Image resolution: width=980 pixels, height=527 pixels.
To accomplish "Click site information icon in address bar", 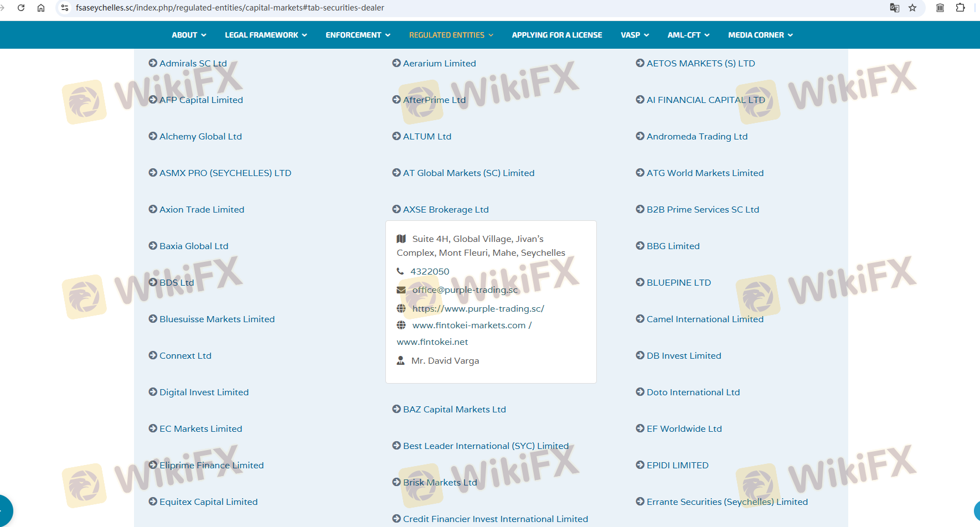I will [65, 8].
